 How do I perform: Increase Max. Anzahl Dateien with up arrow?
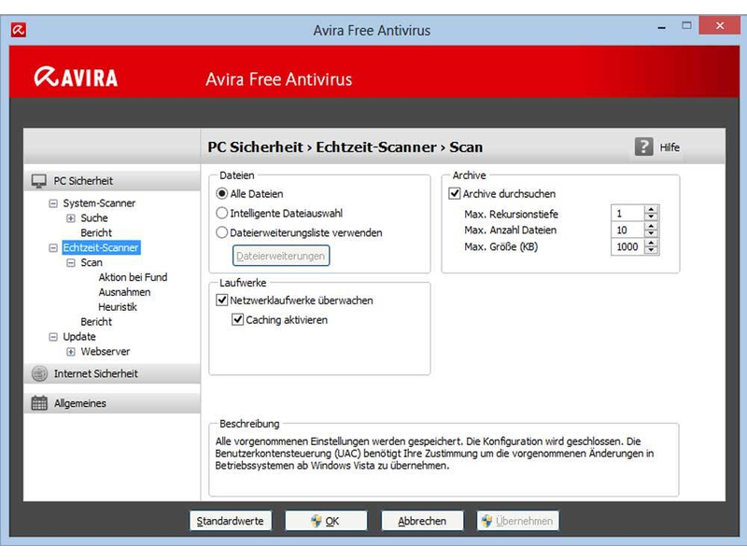click(651, 226)
